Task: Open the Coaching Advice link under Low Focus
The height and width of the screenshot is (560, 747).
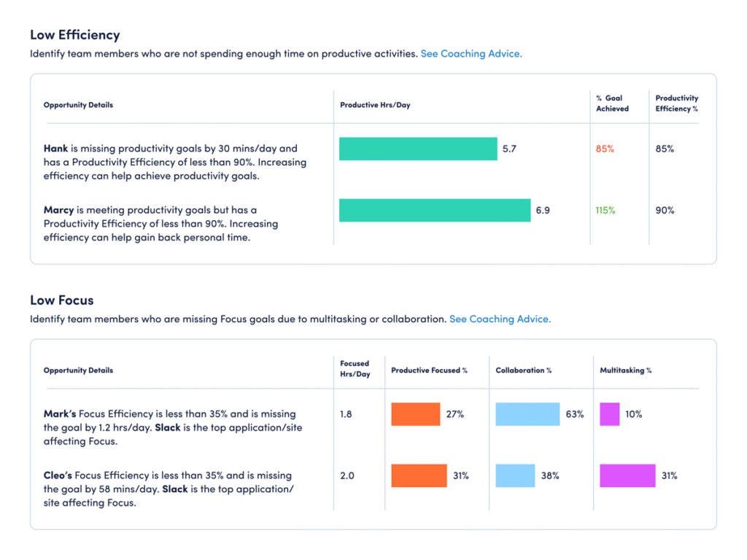Action: coord(500,319)
